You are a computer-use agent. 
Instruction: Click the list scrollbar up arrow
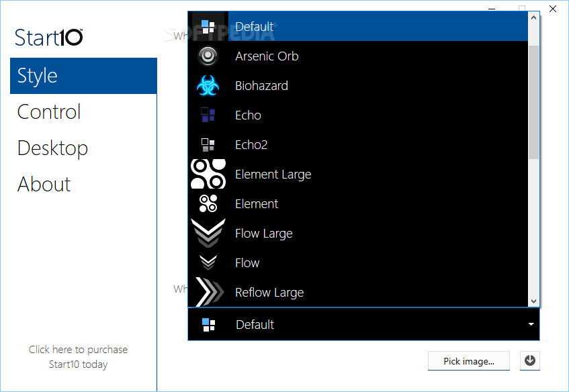coord(533,17)
